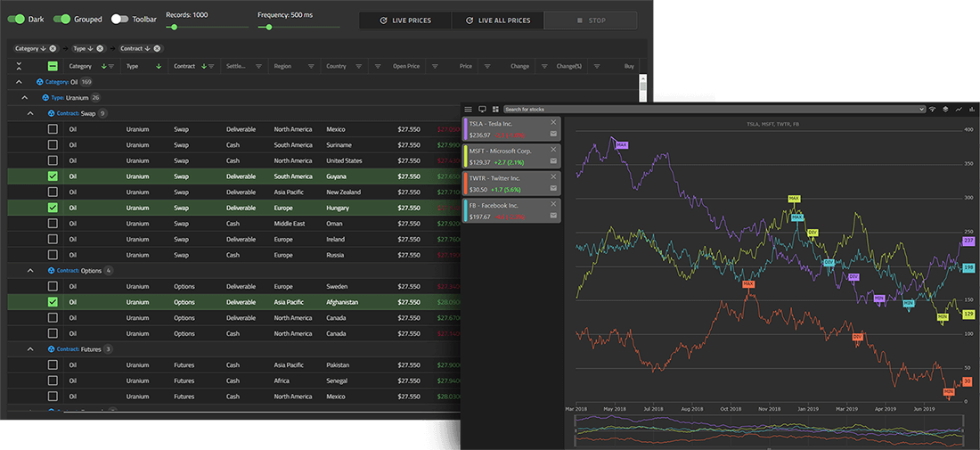Viewport: 980px width, 450px height.
Task: Click the layers icon in the chart toolbar
Action: 946,109
